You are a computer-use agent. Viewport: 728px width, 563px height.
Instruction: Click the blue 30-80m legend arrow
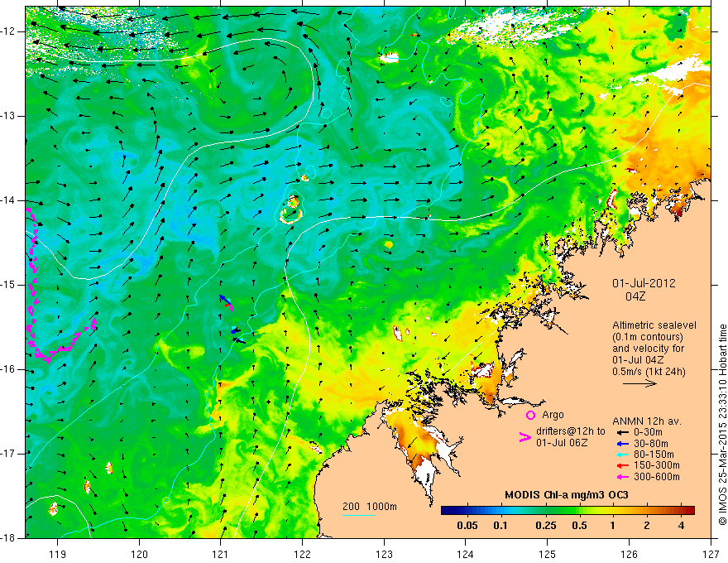pyautogui.click(x=622, y=444)
